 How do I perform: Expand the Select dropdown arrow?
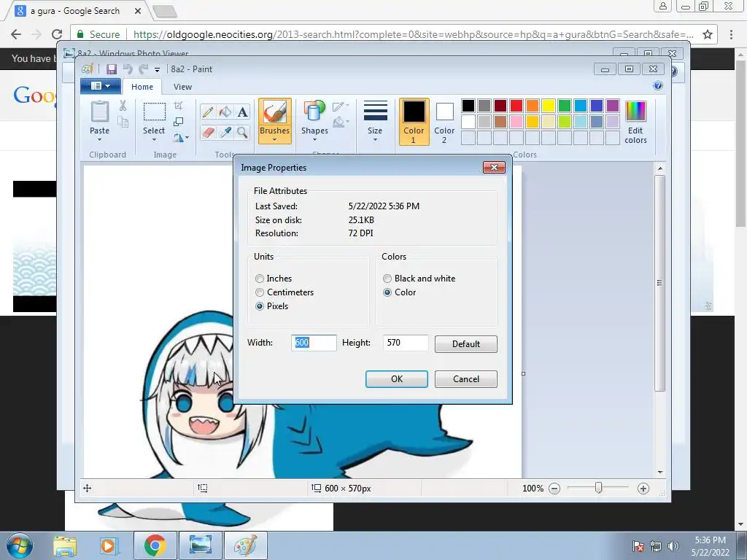[154, 140]
